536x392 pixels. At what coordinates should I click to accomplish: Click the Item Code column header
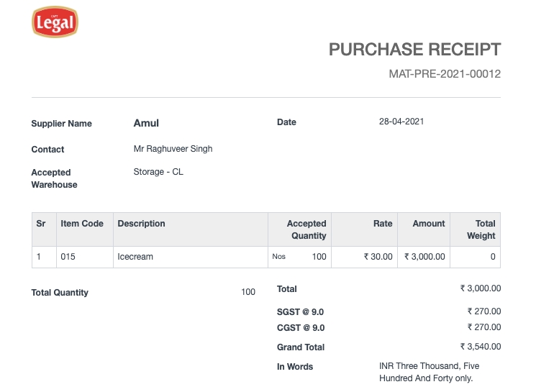coord(82,224)
